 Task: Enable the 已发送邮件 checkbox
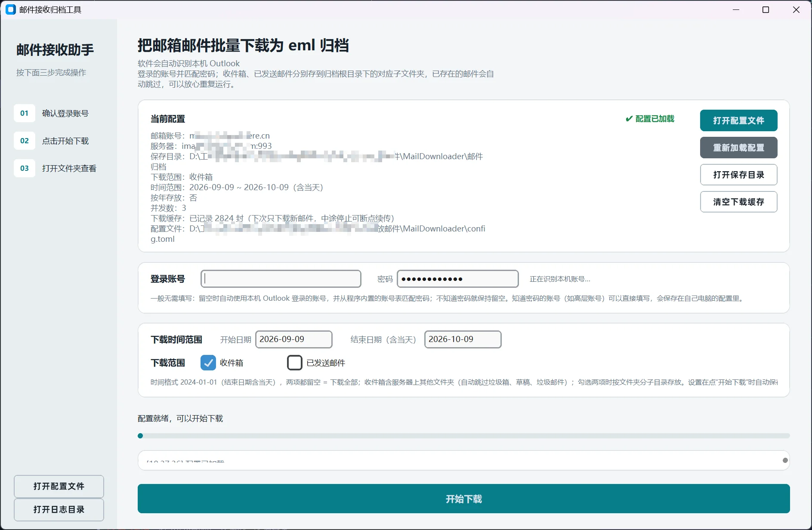pos(295,363)
